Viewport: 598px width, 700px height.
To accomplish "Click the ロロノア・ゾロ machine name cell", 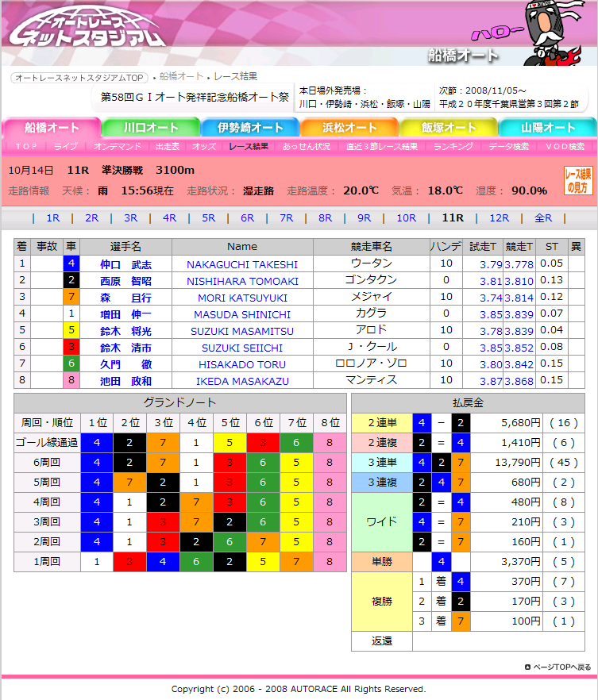I will [371, 363].
